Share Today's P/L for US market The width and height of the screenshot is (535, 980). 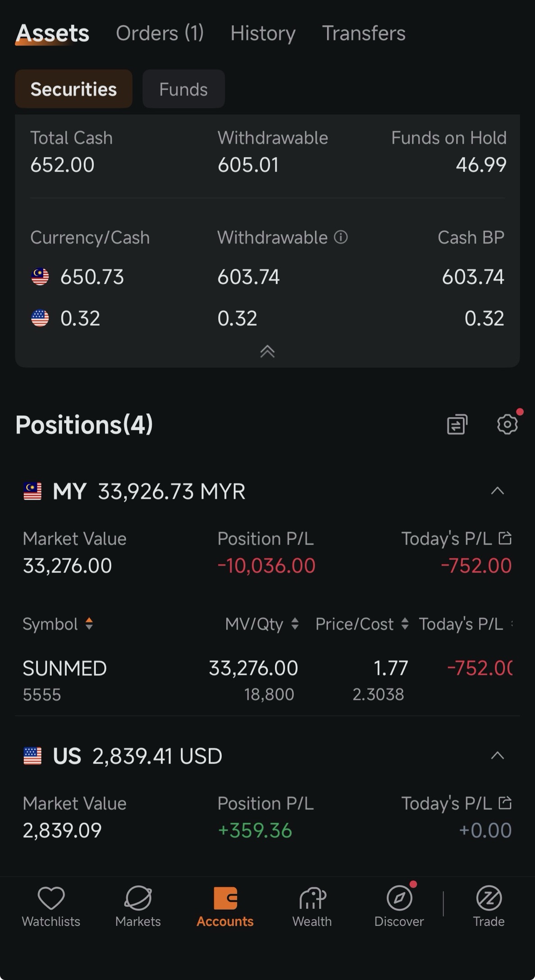(505, 803)
